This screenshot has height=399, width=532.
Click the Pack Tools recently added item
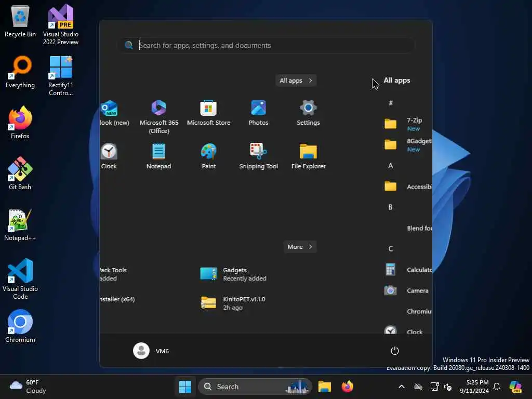[x=113, y=274]
